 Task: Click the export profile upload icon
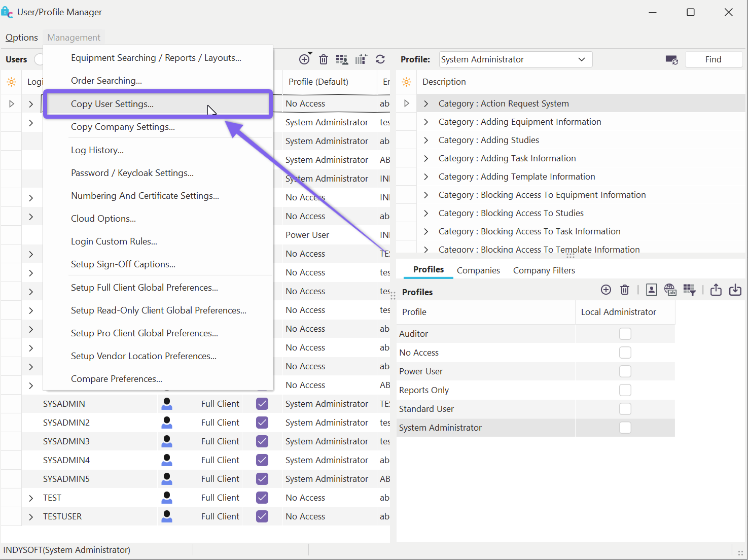[x=716, y=290]
